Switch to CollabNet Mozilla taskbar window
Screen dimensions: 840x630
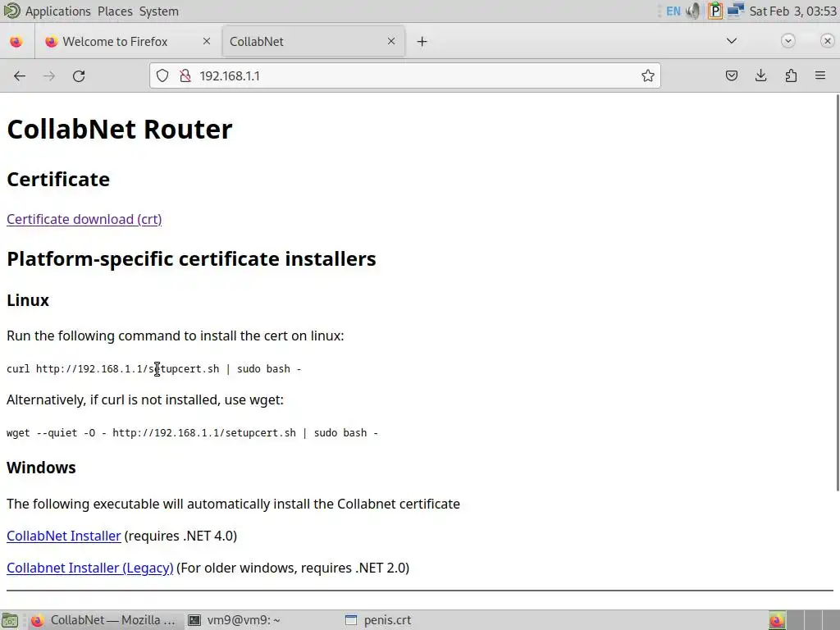pyautogui.click(x=104, y=620)
